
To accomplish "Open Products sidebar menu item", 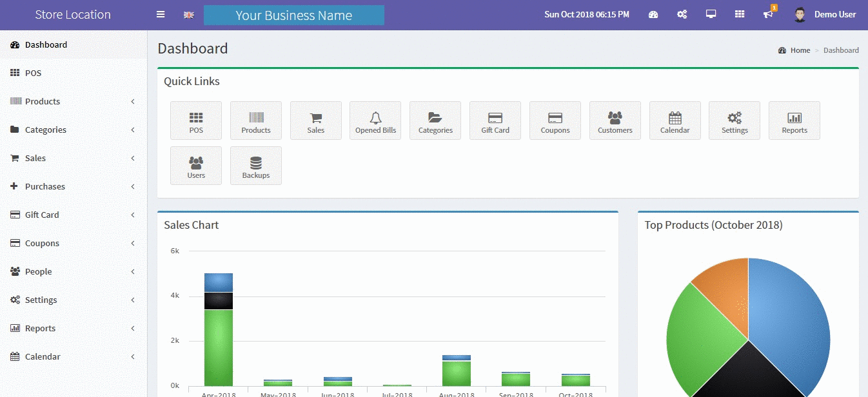I will 74,101.
